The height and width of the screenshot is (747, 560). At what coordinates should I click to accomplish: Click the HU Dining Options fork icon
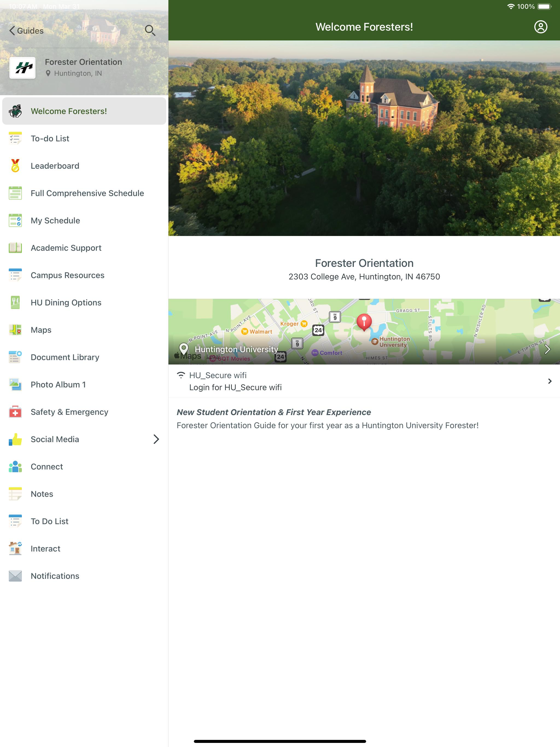pyautogui.click(x=15, y=303)
